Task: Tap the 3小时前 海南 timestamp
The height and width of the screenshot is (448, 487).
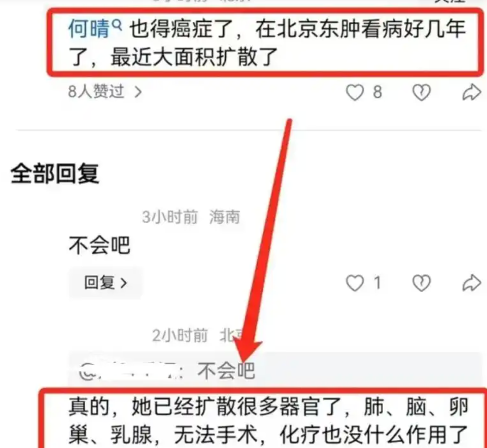Action: click(x=191, y=217)
